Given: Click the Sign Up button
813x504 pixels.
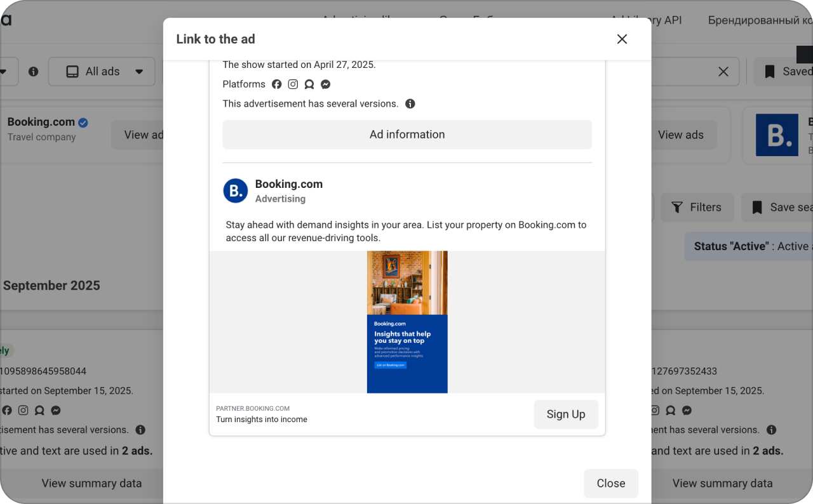Looking at the screenshot, I should click(x=565, y=414).
